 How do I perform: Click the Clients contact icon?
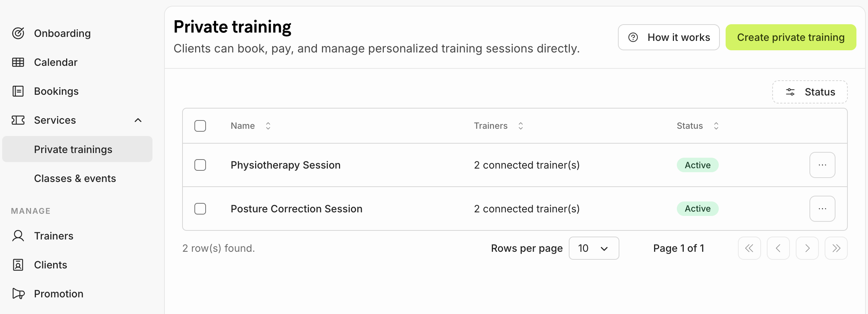click(x=18, y=265)
